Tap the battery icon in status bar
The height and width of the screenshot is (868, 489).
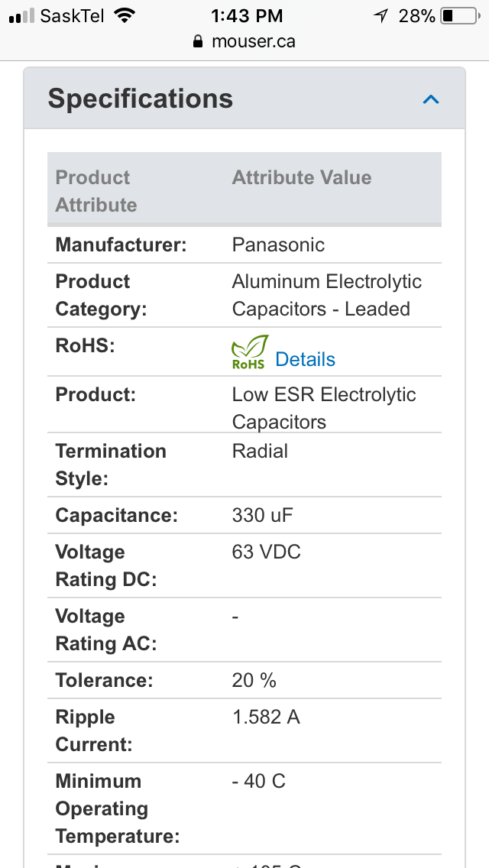click(460, 16)
